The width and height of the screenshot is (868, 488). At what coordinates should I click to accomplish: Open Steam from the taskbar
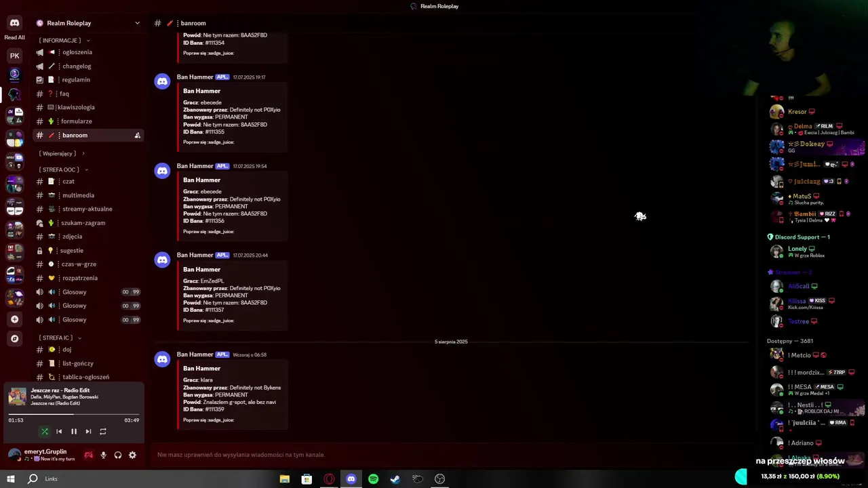pos(395,479)
